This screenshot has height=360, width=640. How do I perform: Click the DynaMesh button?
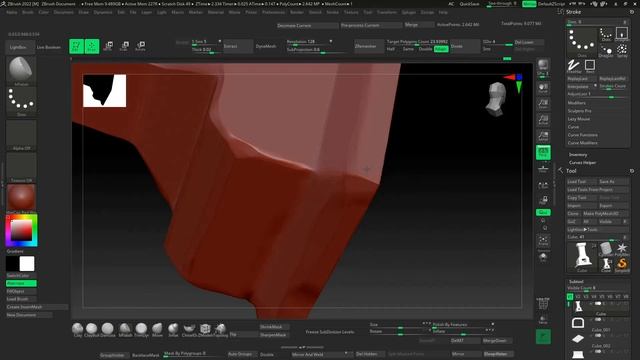tap(266, 46)
